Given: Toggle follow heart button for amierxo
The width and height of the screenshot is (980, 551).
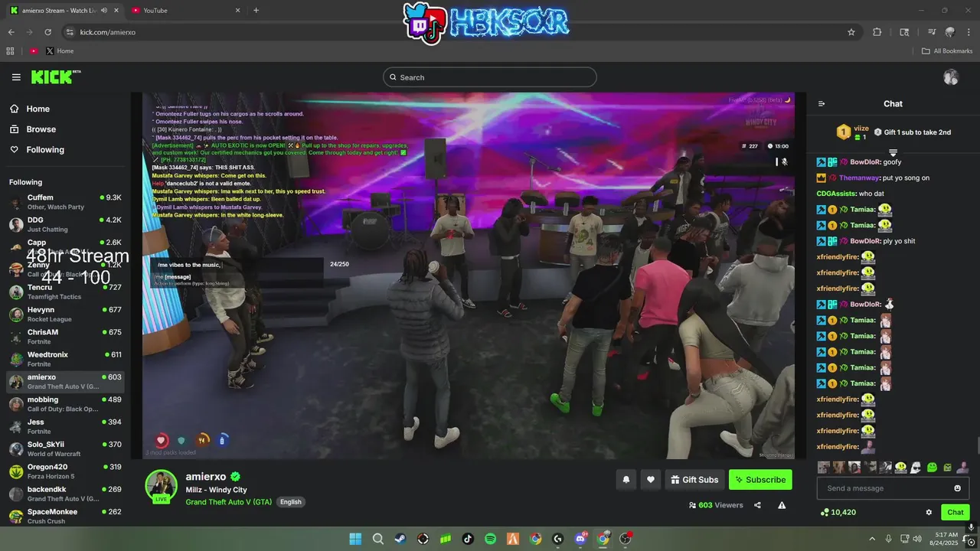Looking at the screenshot, I should pyautogui.click(x=651, y=480).
